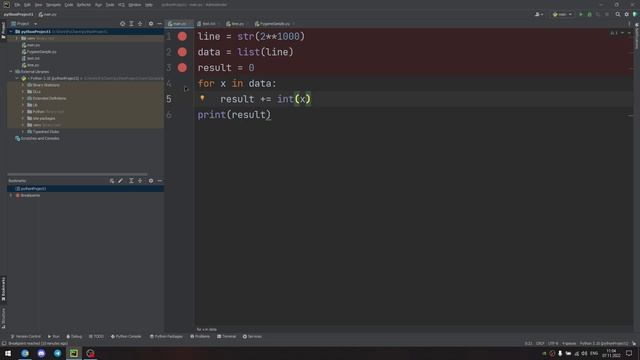Expand the site-packages folder
640x360 pixels.
click(23, 118)
